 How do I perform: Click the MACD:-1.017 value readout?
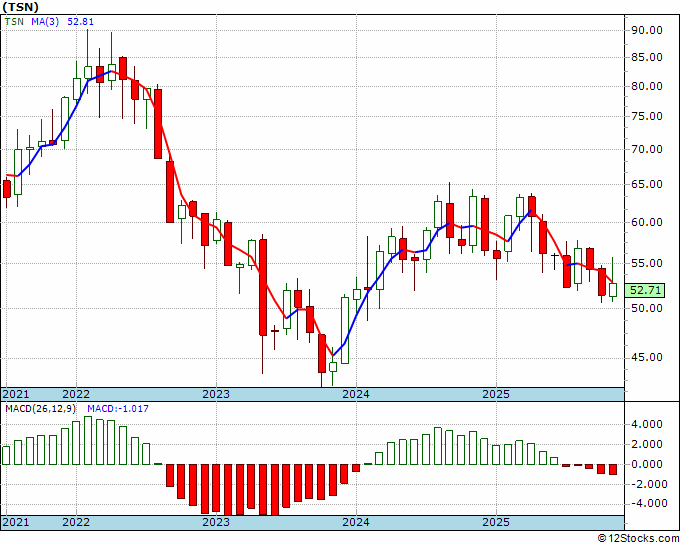pos(118,409)
